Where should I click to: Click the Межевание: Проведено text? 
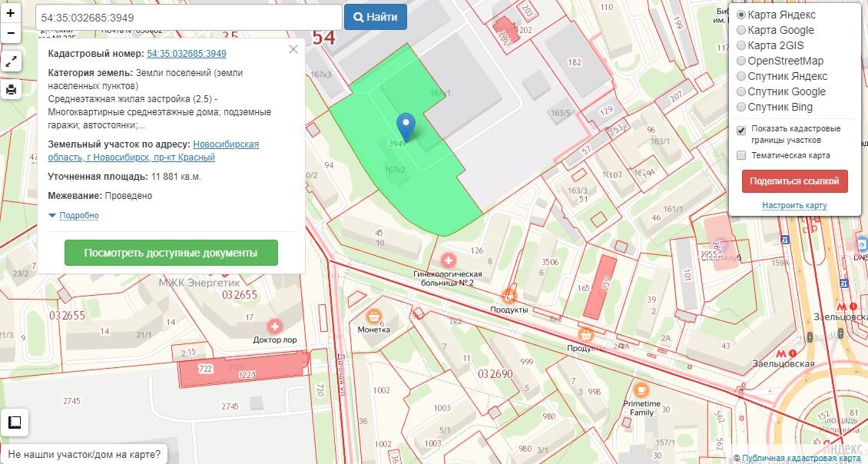100,195
